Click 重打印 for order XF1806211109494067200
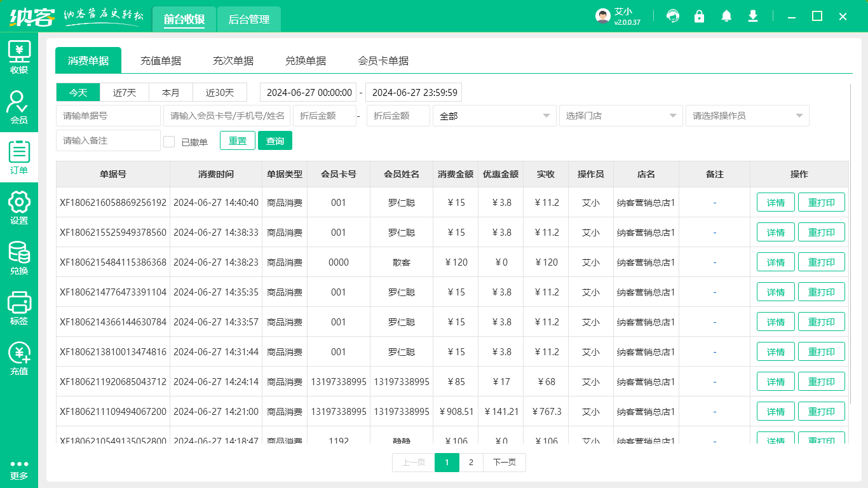 (x=822, y=412)
